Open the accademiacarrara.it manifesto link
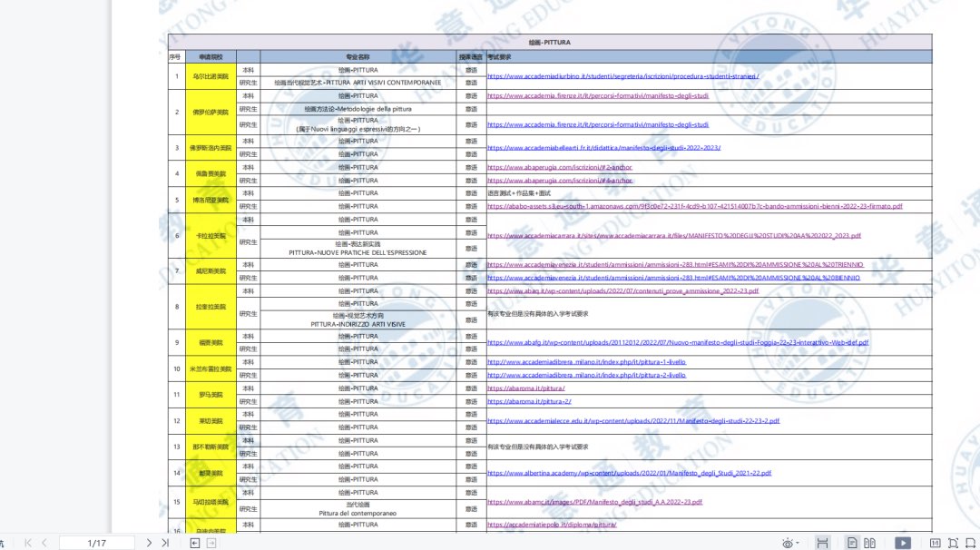 coord(673,236)
